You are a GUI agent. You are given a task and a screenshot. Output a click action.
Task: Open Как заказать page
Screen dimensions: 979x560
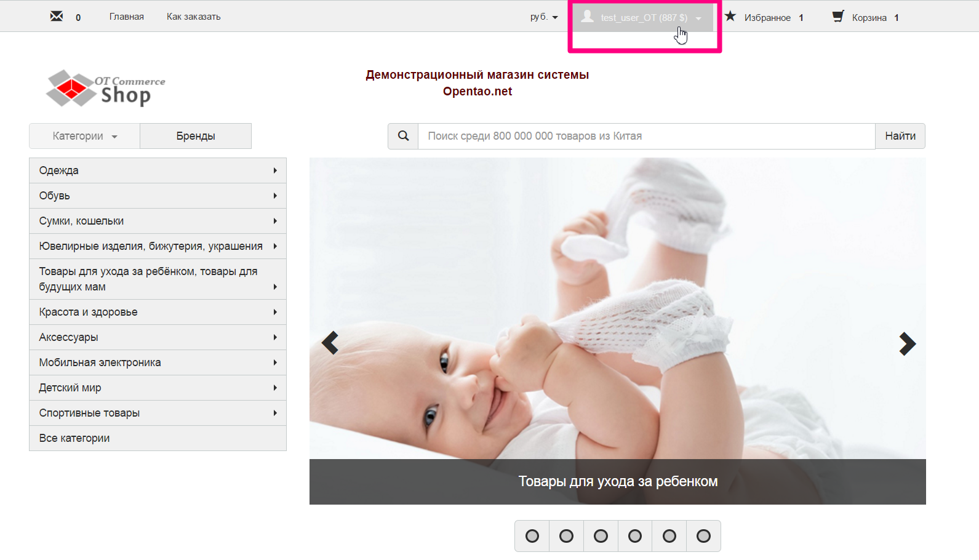[x=193, y=17]
